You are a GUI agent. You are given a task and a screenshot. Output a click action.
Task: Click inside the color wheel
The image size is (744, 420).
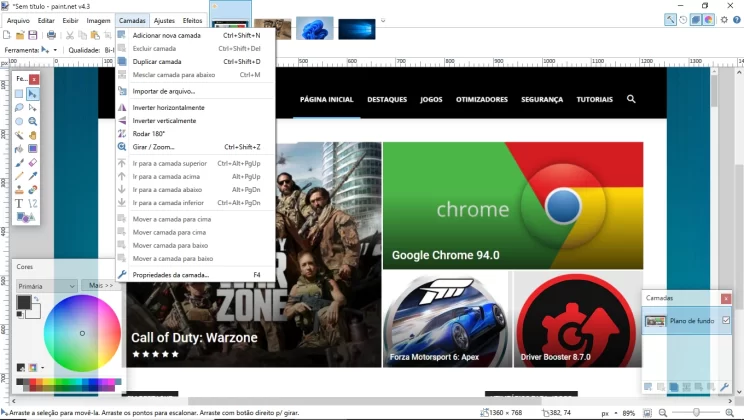tap(82, 333)
